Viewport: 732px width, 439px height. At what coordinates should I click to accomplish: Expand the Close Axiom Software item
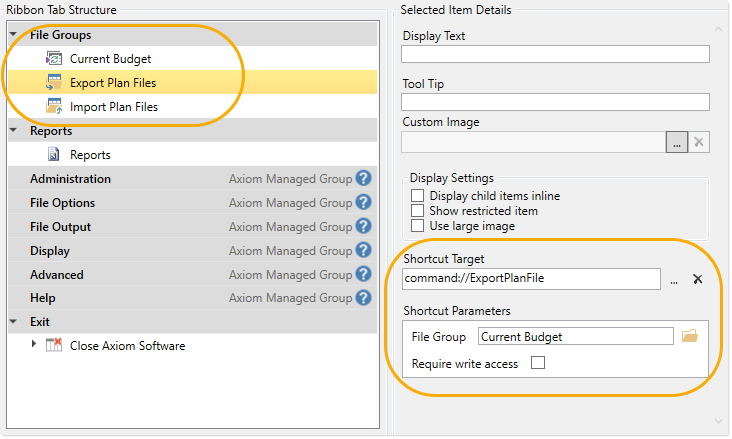click(34, 345)
